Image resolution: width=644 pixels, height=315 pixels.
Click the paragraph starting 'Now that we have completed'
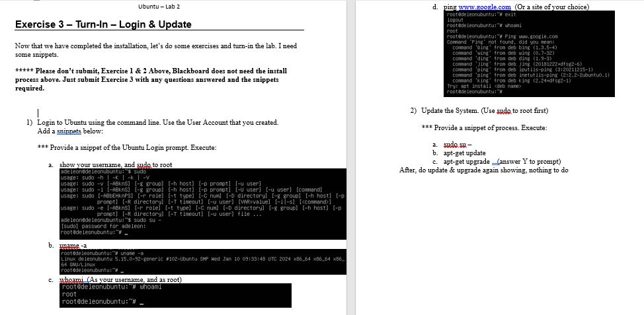(x=156, y=50)
